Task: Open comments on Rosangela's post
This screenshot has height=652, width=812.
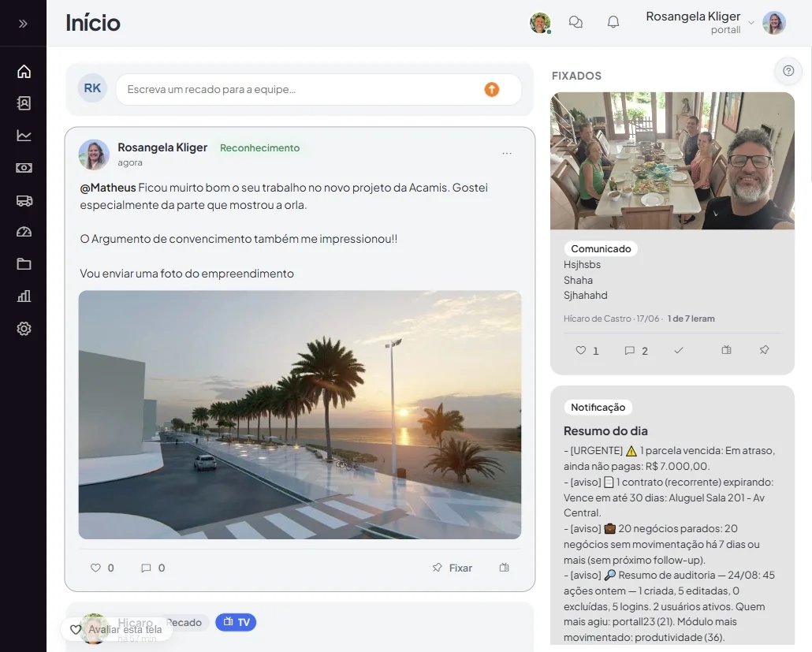Action: 146,568
